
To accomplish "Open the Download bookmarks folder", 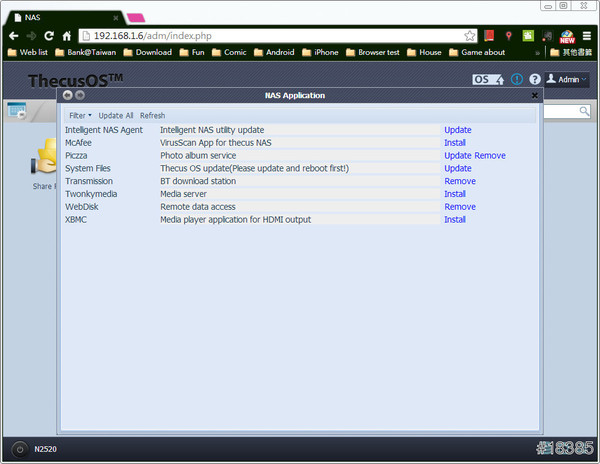I will [148, 52].
